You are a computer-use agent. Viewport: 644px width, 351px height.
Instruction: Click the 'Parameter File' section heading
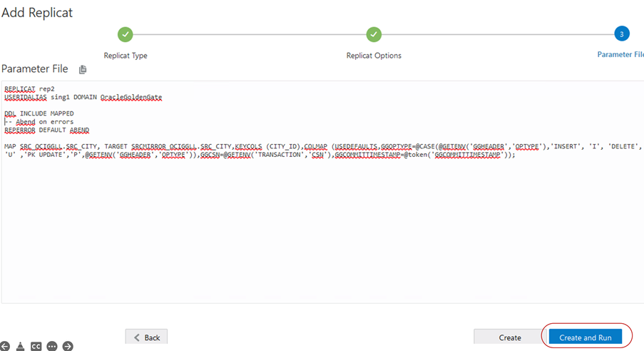[x=34, y=69]
